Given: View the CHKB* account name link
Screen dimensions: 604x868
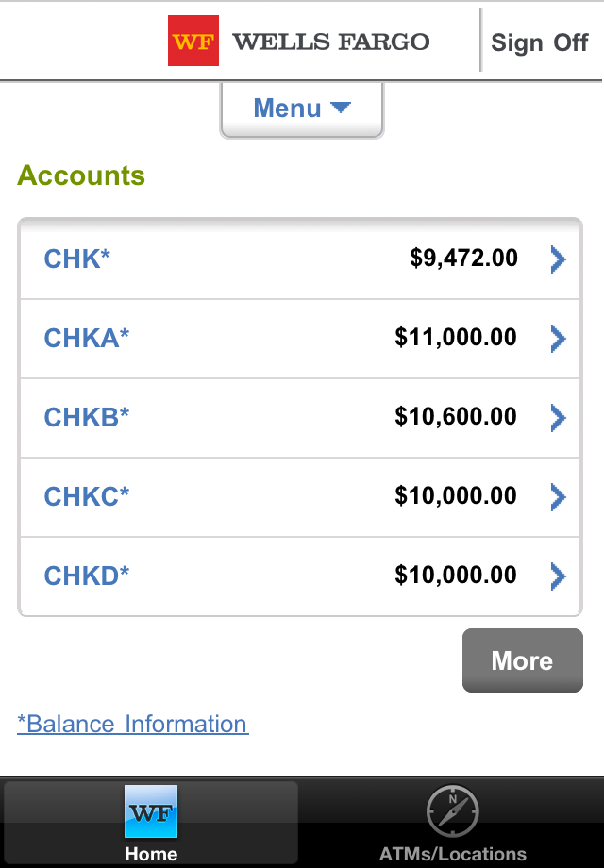Looking at the screenshot, I should point(87,417).
